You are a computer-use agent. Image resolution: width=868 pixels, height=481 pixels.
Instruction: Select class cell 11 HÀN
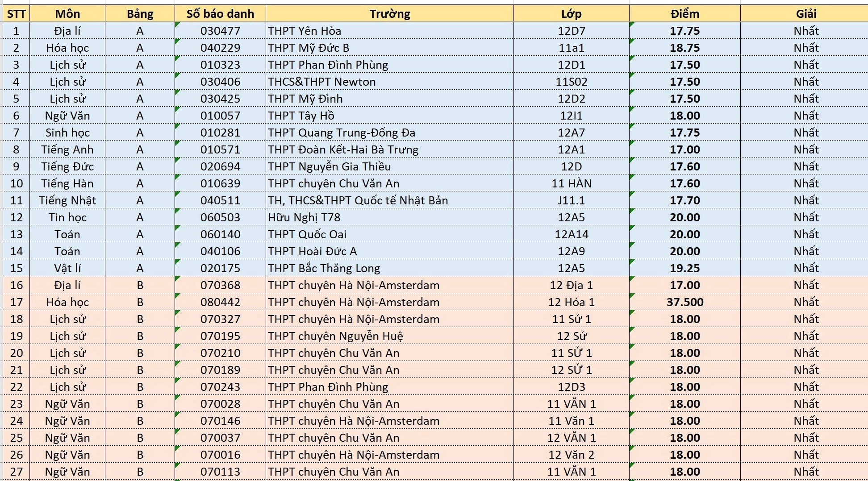571,183
